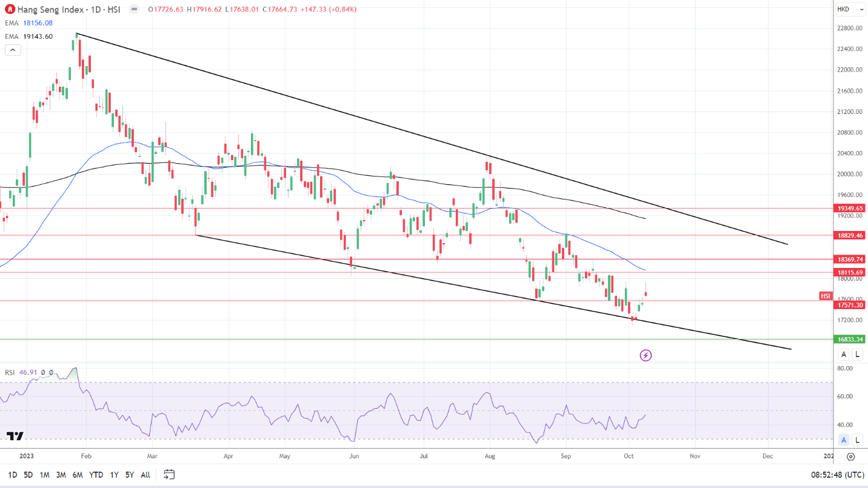Toggle auto scale A on the main price pane
Viewport: 868px width, 488px height.
[x=844, y=355]
